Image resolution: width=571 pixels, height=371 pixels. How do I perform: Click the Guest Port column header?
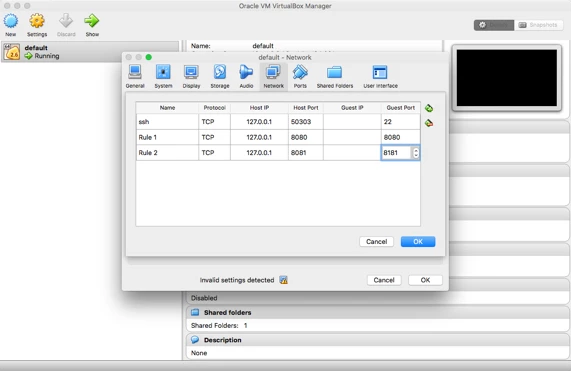pos(401,108)
